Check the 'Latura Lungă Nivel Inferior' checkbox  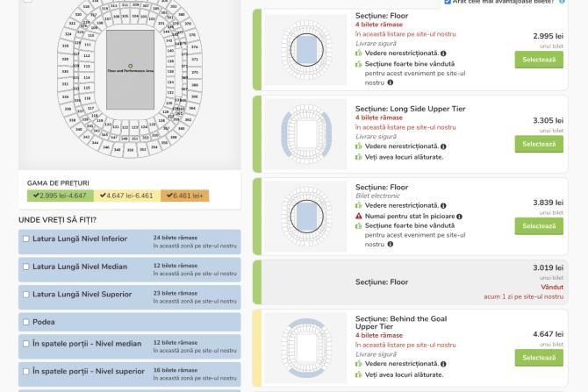pos(26,239)
